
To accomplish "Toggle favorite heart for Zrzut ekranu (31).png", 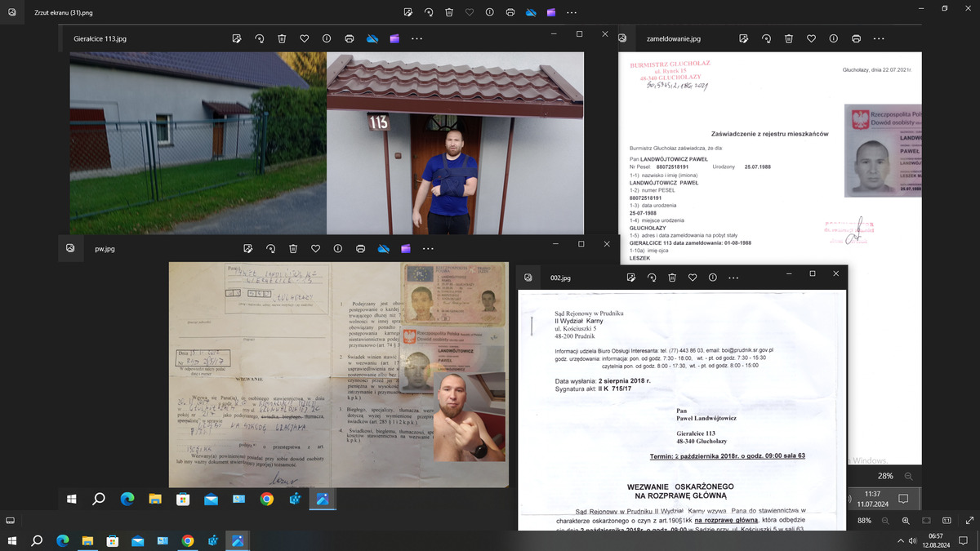I will 470,12.
